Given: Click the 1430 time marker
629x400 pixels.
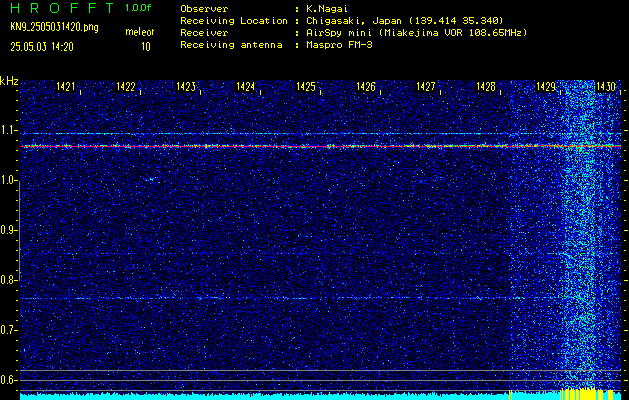Looking at the screenshot, I should pyautogui.click(x=605, y=86).
